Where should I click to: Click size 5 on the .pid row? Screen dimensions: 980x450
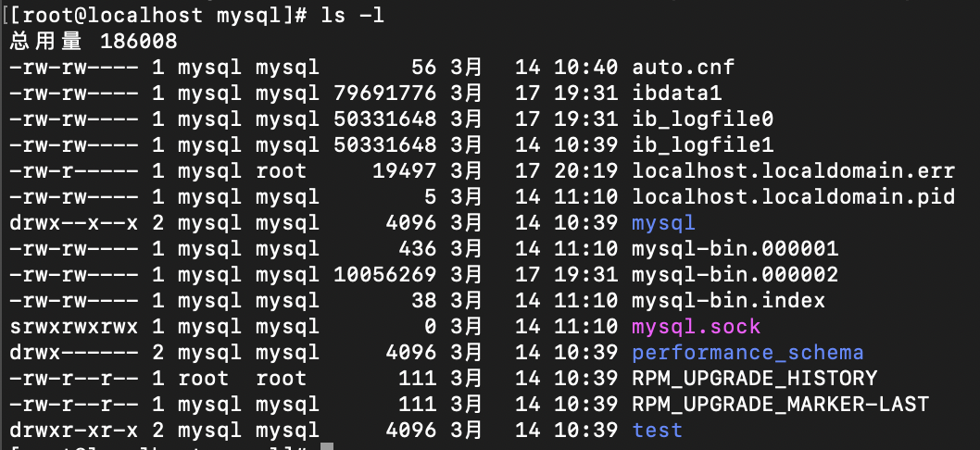pyautogui.click(x=430, y=197)
